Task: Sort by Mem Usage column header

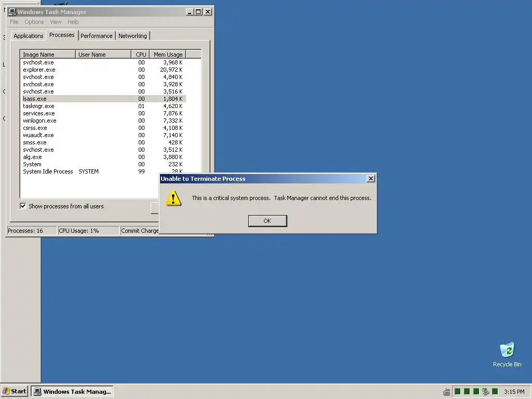Action: pyautogui.click(x=168, y=54)
